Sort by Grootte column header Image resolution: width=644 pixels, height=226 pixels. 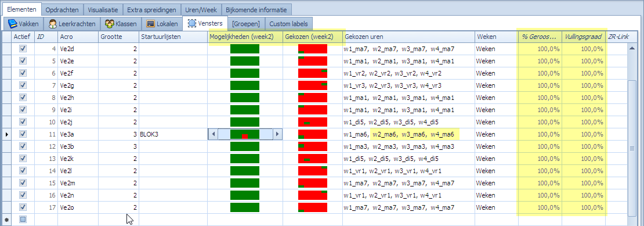118,37
